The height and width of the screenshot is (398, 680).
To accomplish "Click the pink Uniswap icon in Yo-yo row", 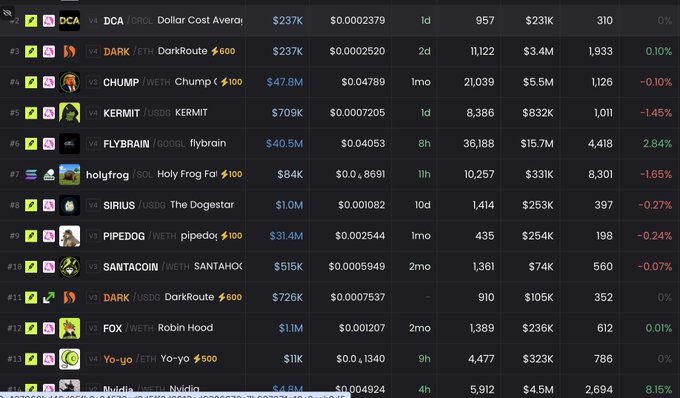I will [49, 359].
